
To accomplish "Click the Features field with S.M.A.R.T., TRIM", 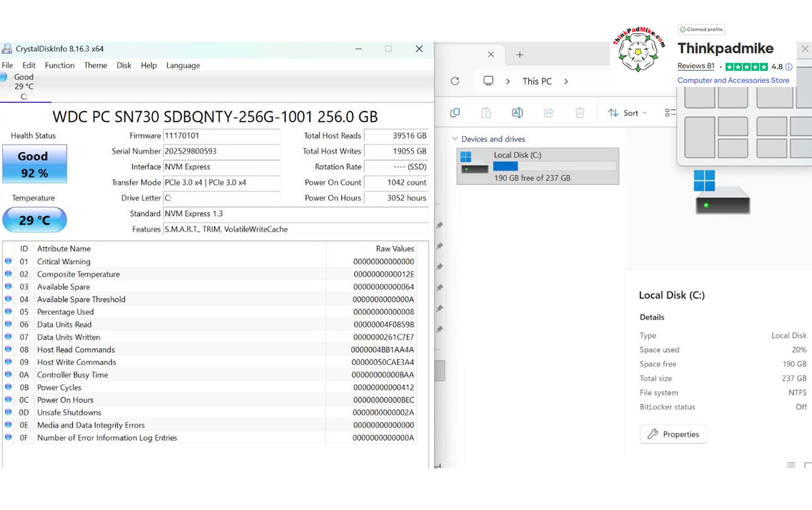I will click(296, 229).
